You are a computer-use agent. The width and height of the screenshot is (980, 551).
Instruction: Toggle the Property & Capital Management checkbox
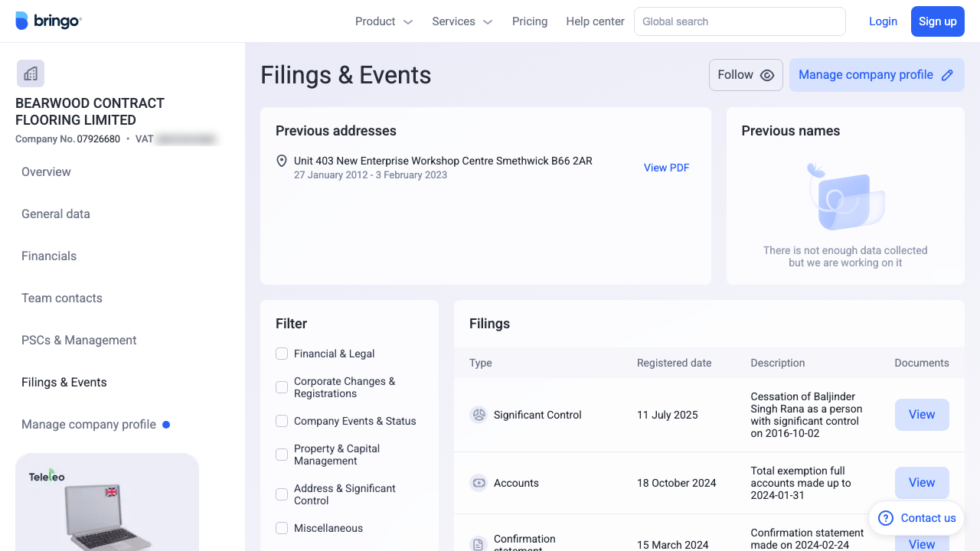pos(282,455)
